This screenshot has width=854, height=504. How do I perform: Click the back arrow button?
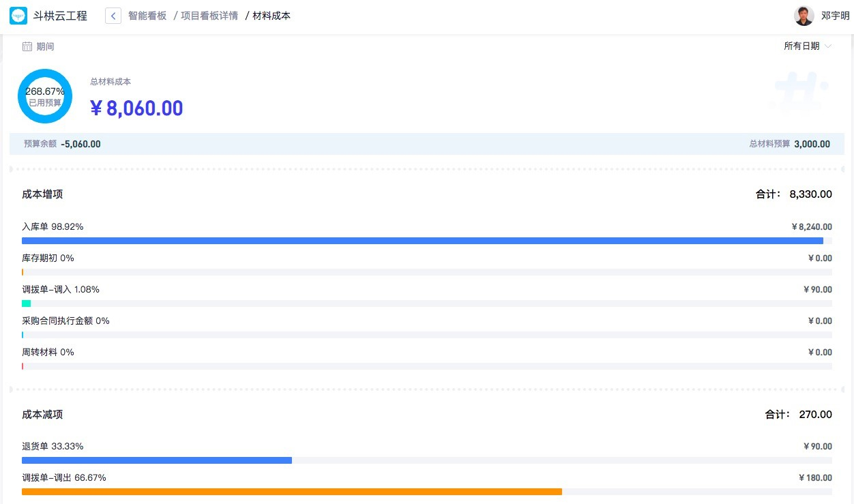pyautogui.click(x=113, y=16)
